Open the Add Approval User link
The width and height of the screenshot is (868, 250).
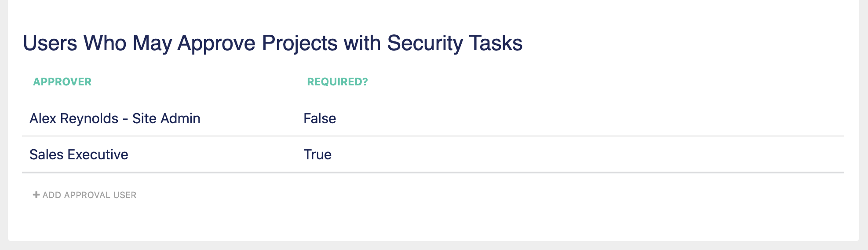[84, 195]
